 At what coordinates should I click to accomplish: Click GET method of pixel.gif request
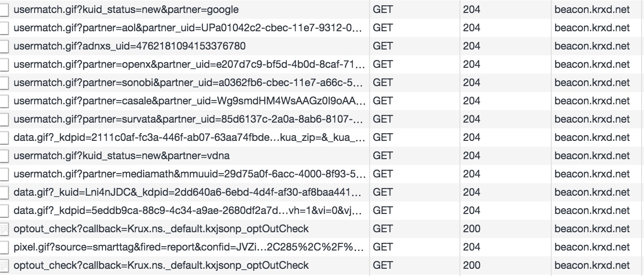point(383,247)
